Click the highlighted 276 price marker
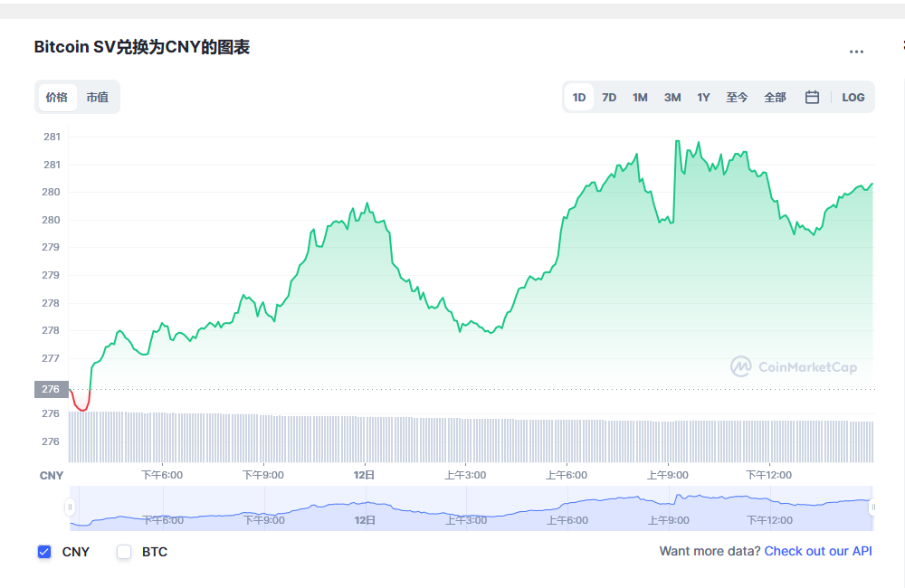The image size is (905, 588). 52,389
